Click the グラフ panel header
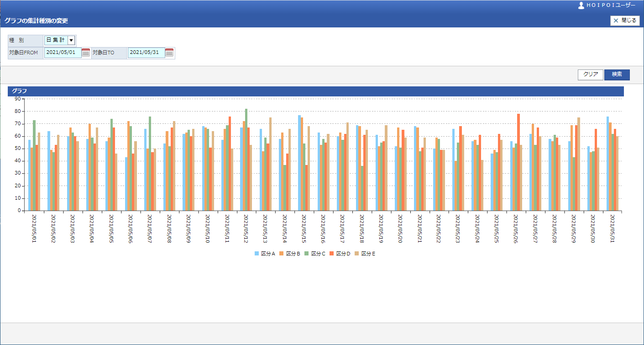 315,91
